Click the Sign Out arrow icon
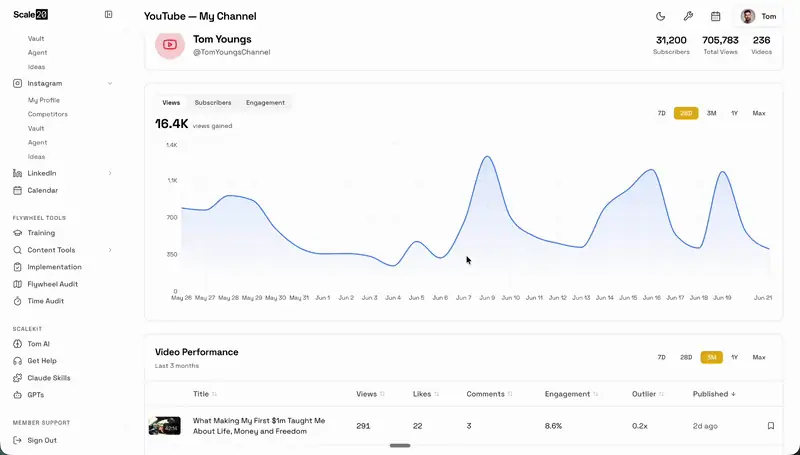 17,440
